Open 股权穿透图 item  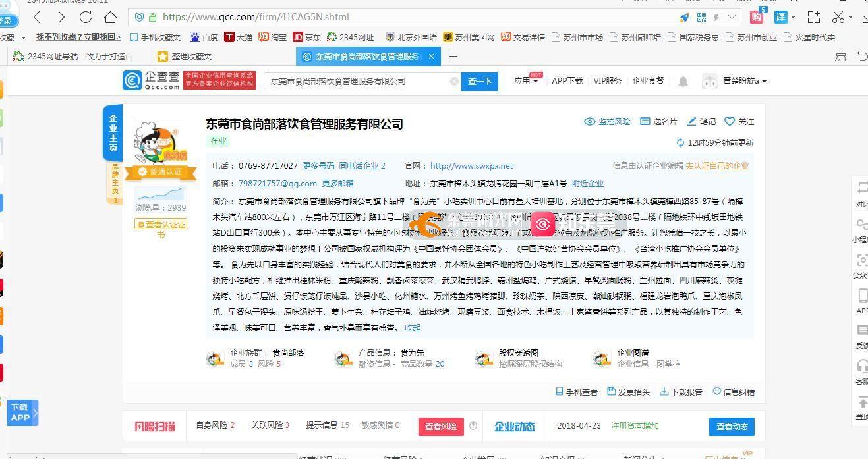point(519,358)
